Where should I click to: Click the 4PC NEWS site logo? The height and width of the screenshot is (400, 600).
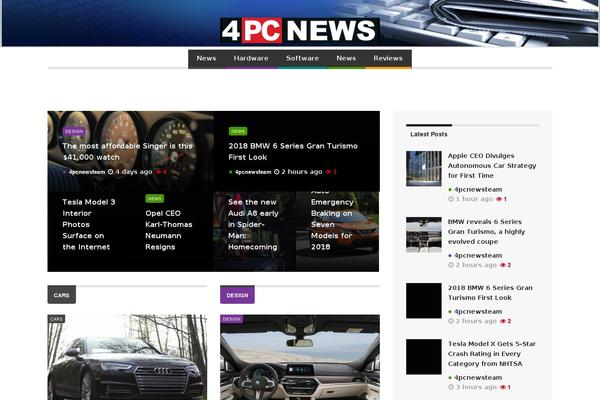[x=300, y=30]
